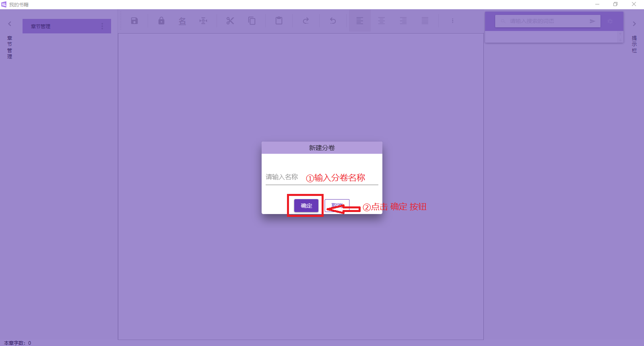
Task: Restore down the 我的书籍 window
Action: tap(615, 4)
